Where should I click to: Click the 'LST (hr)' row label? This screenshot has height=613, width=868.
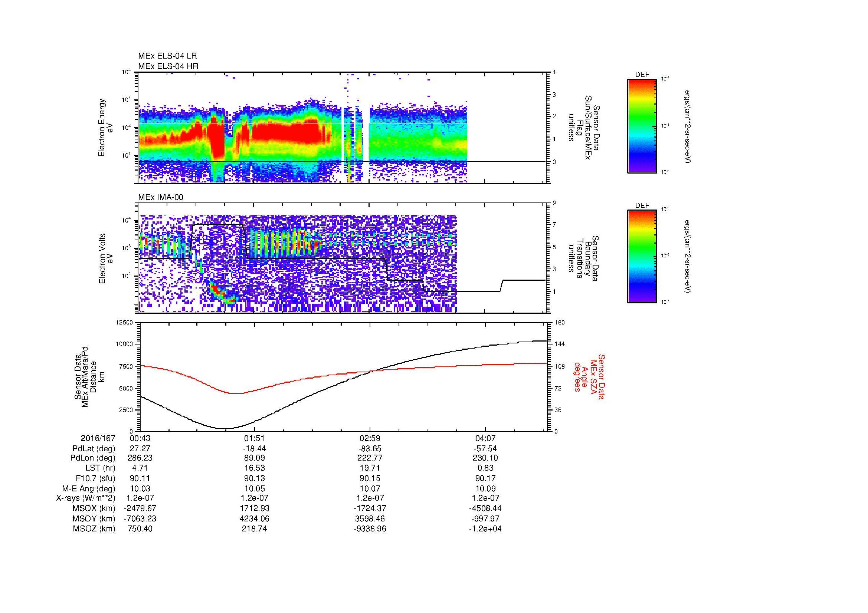pyautogui.click(x=100, y=468)
